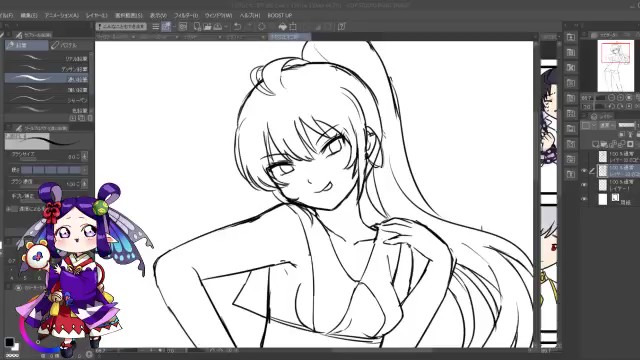Screen dimensions: 640x360
Task: Rotate canvas left in the Navigator panel
Action: tap(611, 106)
